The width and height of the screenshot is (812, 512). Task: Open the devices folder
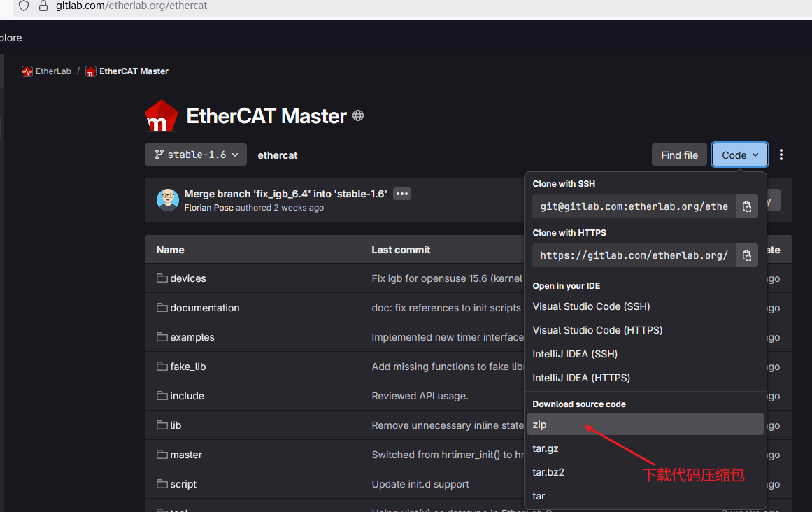click(188, 278)
